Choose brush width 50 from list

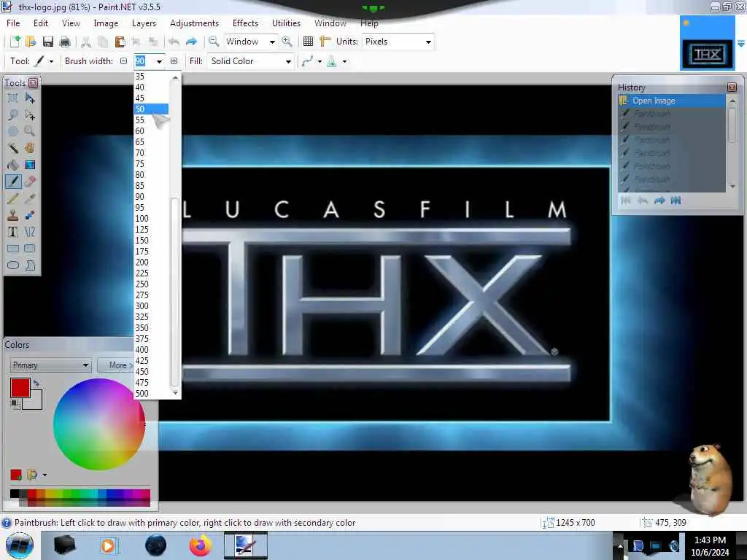151,109
